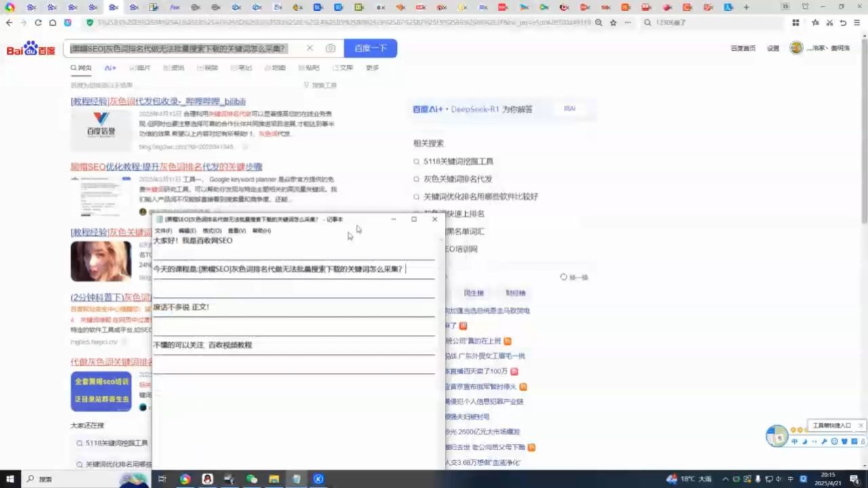Click the 18°C weather widget
The width and height of the screenshot is (868, 488).
690,479
